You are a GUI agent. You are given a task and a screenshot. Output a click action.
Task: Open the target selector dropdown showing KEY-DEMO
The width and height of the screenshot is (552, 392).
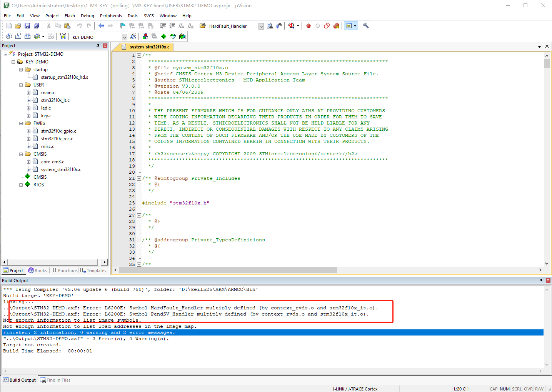pyautogui.click(x=125, y=37)
